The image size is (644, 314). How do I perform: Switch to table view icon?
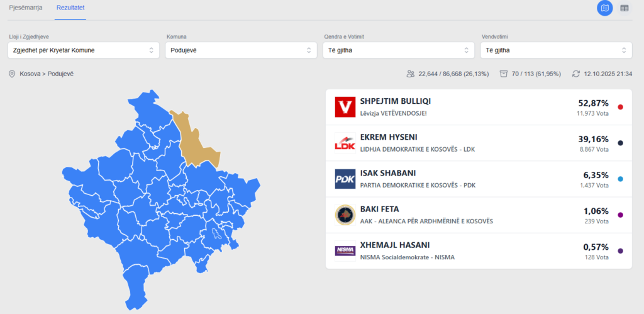[x=624, y=8]
